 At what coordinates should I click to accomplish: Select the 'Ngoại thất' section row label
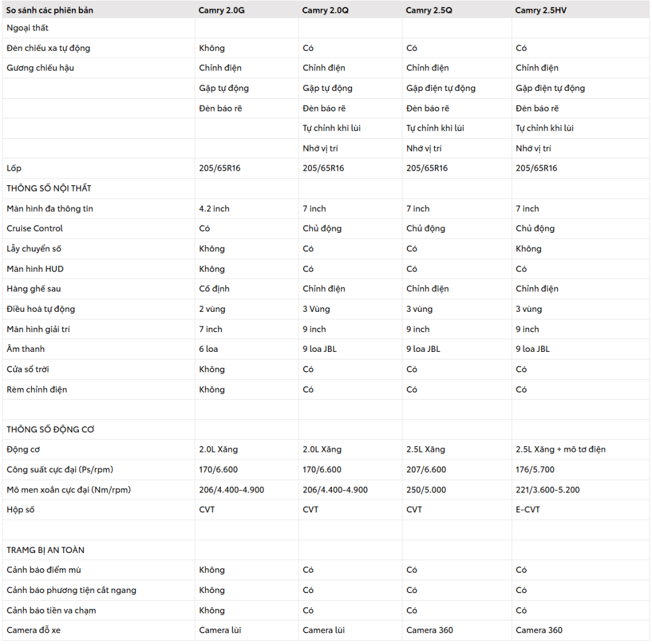tap(27, 28)
